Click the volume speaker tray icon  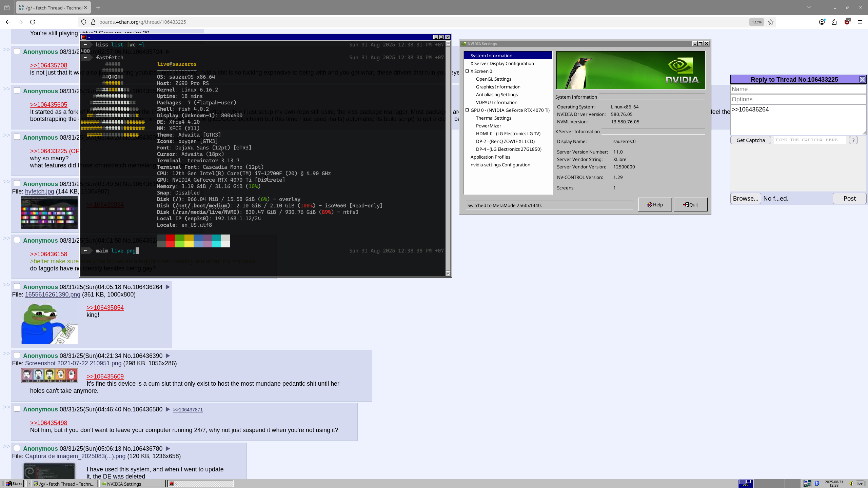[x=851, y=484]
